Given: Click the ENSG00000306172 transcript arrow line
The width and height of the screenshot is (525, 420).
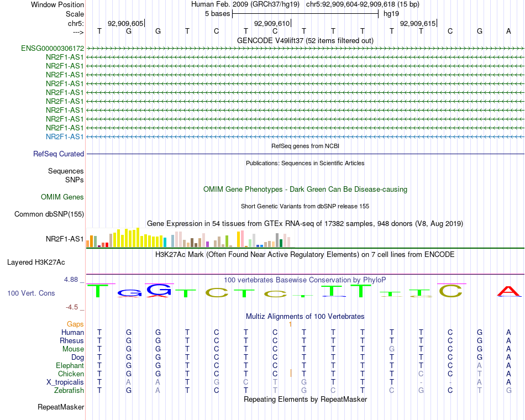Looking at the screenshot, I should pyautogui.click(x=305, y=49).
